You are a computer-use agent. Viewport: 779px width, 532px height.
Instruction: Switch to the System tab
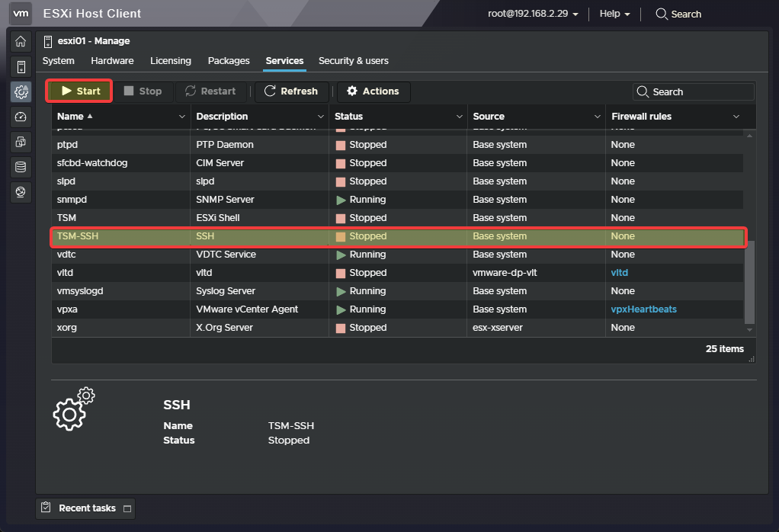(58, 61)
